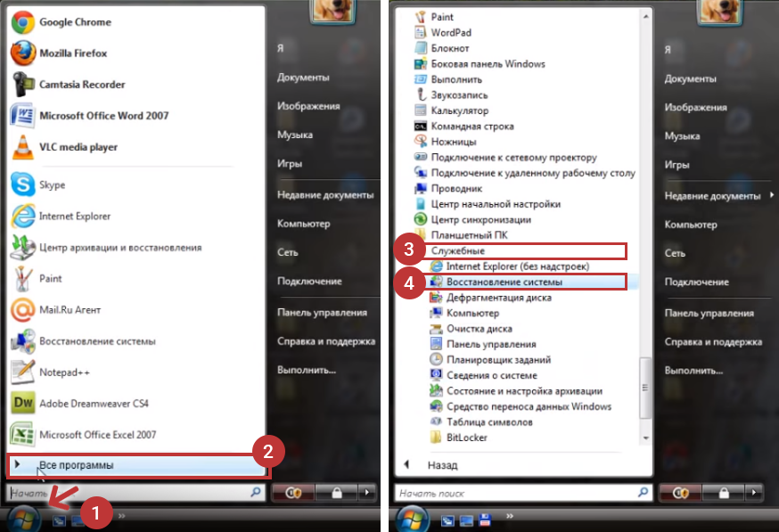The width and height of the screenshot is (779, 532).
Task: Go back using Назад
Action: [430, 465]
